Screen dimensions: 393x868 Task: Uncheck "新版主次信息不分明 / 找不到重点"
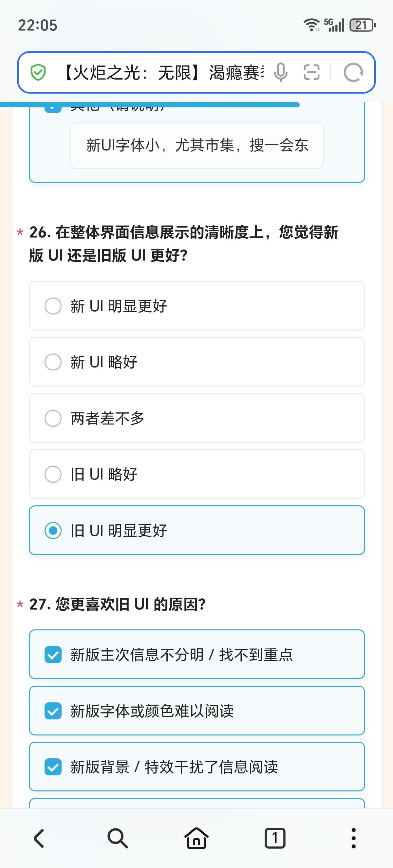pos(53,655)
